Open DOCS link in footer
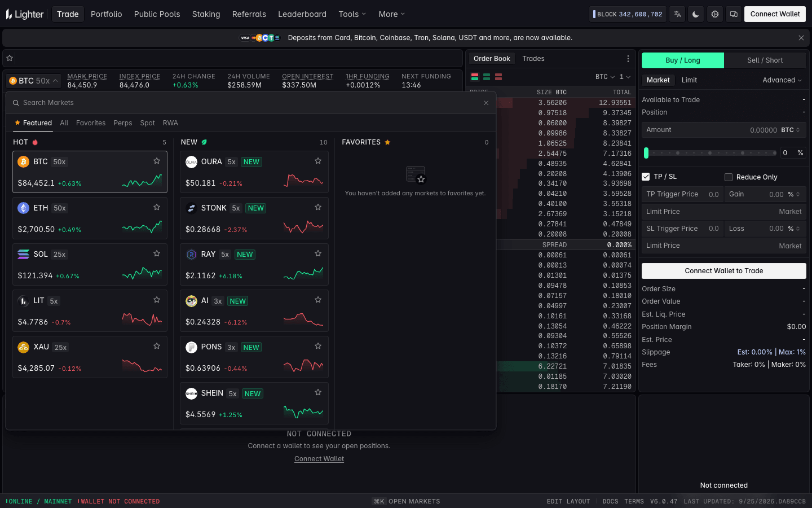 tap(610, 501)
